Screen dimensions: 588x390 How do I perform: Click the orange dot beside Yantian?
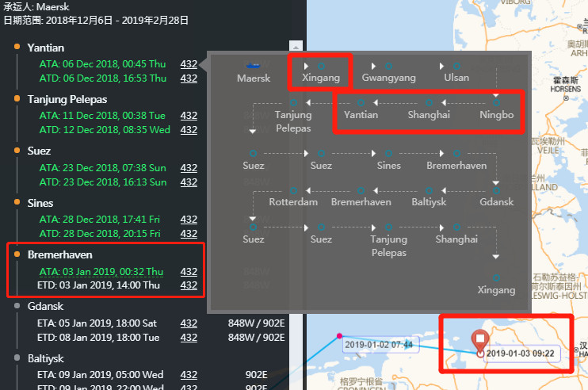tap(17, 48)
